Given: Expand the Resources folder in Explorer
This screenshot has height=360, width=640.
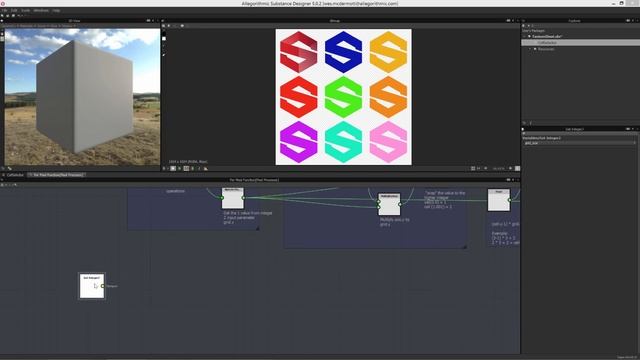Looking at the screenshot, I should point(531,49).
